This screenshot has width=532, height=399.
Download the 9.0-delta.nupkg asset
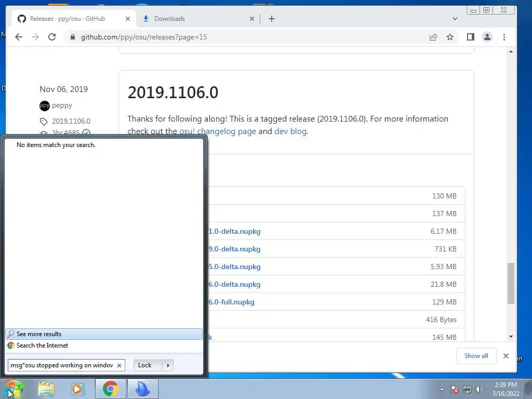click(x=234, y=249)
